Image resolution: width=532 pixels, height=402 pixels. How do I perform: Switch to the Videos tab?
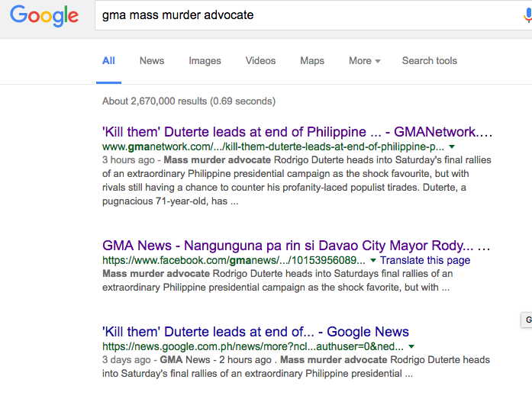pyautogui.click(x=260, y=61)
